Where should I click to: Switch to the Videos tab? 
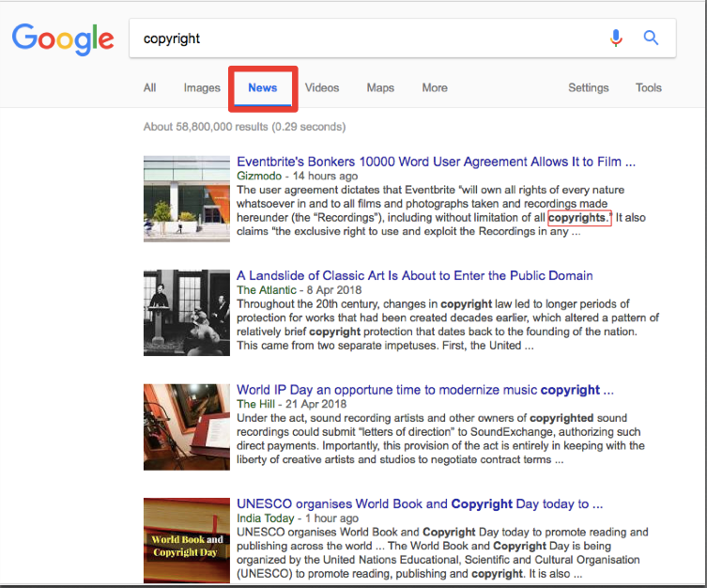click(322, 88)
